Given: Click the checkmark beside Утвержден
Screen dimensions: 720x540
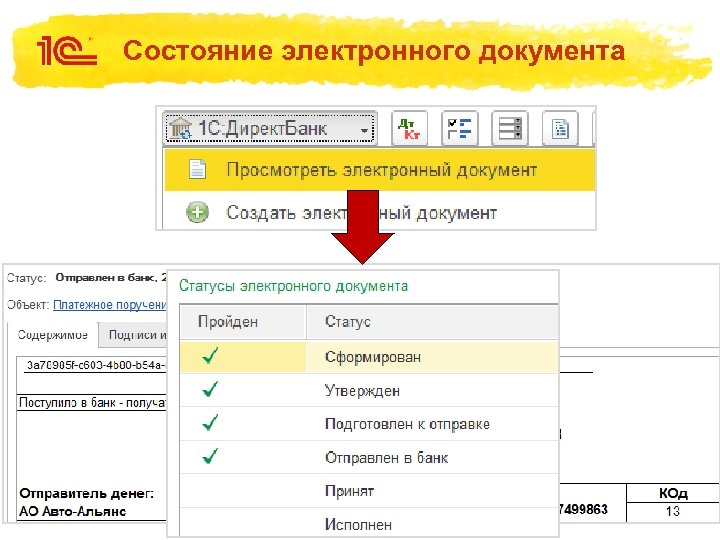Looking at the screenshot, I should coord(210,389).
